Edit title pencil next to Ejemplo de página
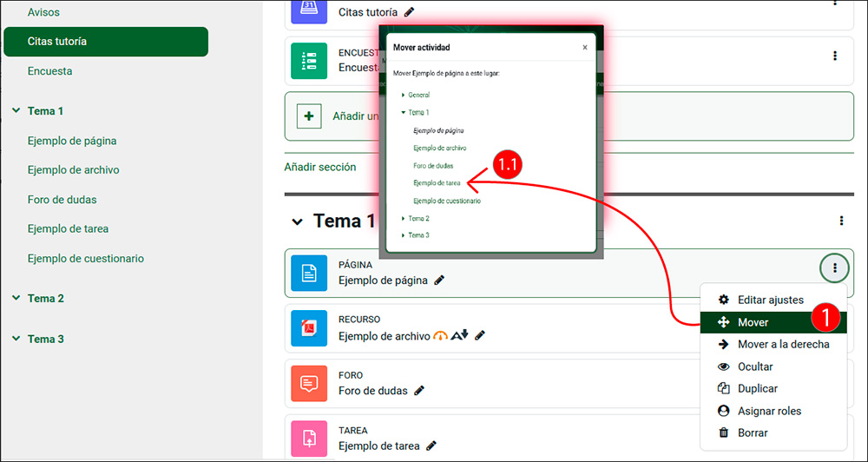The height and width of the screenshot is (462, 868). pyautogui.click(x=439, y=280)
